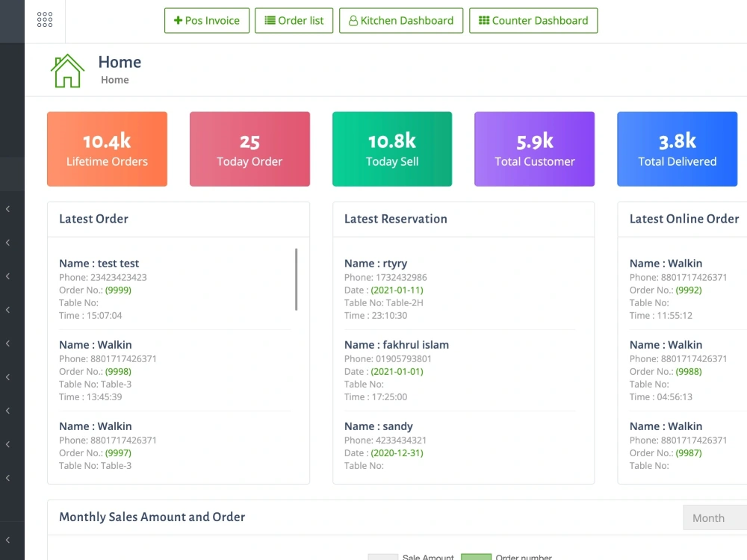This screenshot has width=747, height=560.
Task: Click the time 23:10:30
Action: point(389,315)
